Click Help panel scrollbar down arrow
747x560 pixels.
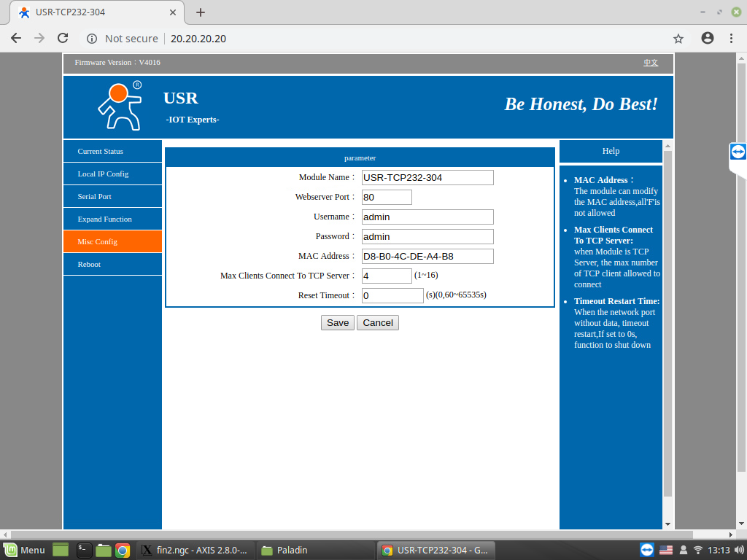click(x=667, y=524)
